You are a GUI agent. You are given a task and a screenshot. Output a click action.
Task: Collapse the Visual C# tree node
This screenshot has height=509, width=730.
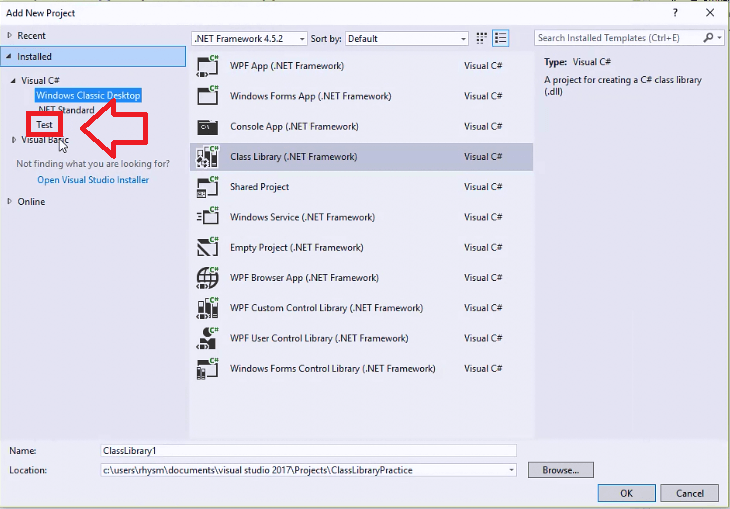pos(13,81)
